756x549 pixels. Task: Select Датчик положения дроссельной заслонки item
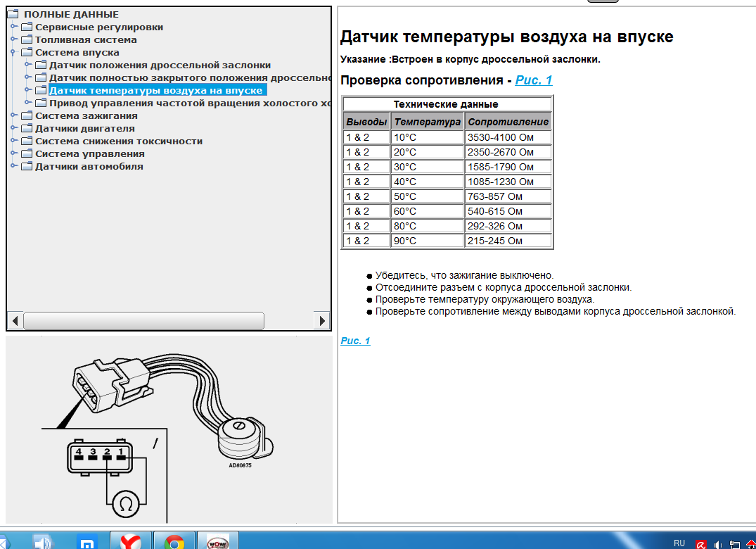coord(160,65)
